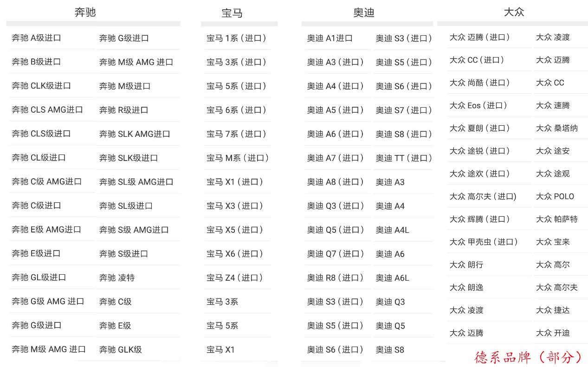The width and height of the screenshot is (588, 367).
Task: Choose 宝马 M系（进口）
Action: click(x=238, y=158)
